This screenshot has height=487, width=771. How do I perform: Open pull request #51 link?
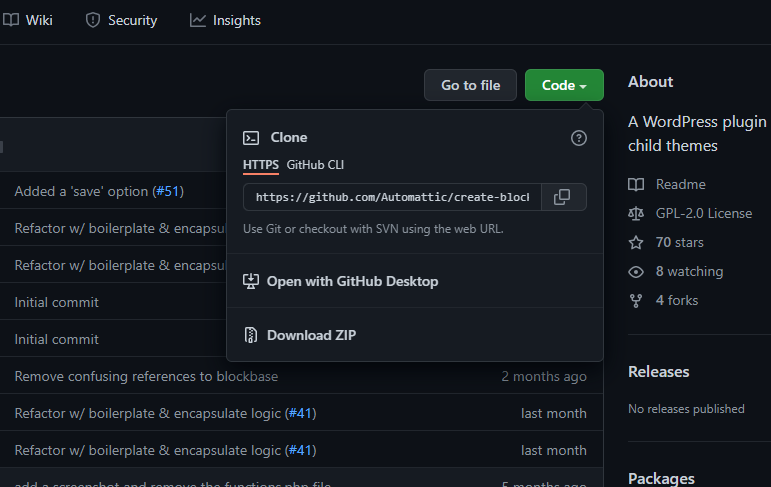pyautogui.click(x=168, y=191)
